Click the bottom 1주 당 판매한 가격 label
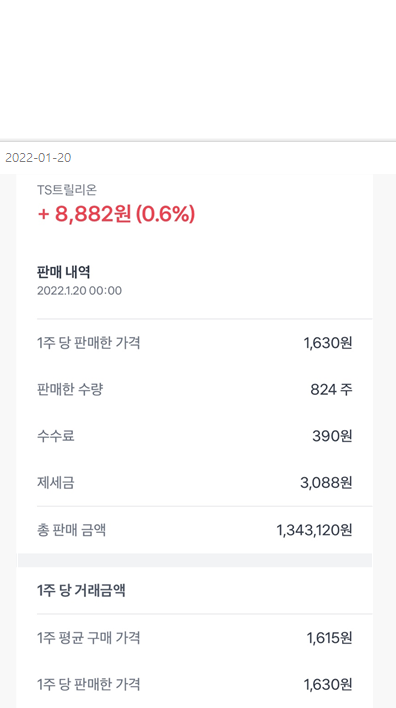 click(x=89, y=685)
